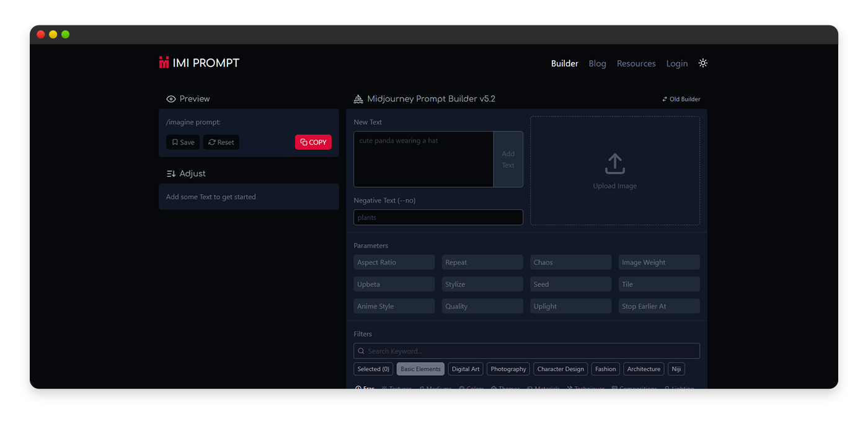
Task: Open the Login page link
Action: 676,63
